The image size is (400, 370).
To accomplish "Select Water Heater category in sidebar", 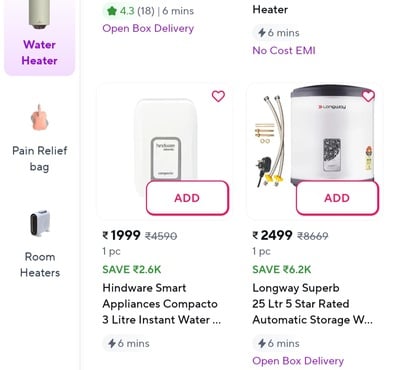I will tap(39, 37).
